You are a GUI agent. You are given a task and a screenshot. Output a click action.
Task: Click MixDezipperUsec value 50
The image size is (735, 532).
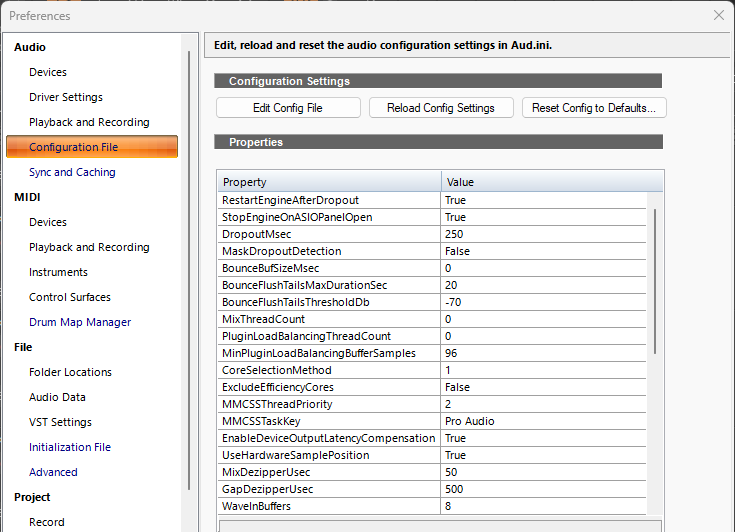click(x=544, y=472)
